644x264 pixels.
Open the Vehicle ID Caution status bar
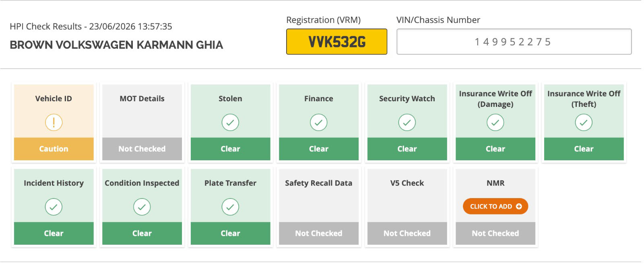click(x=54, y=149)
